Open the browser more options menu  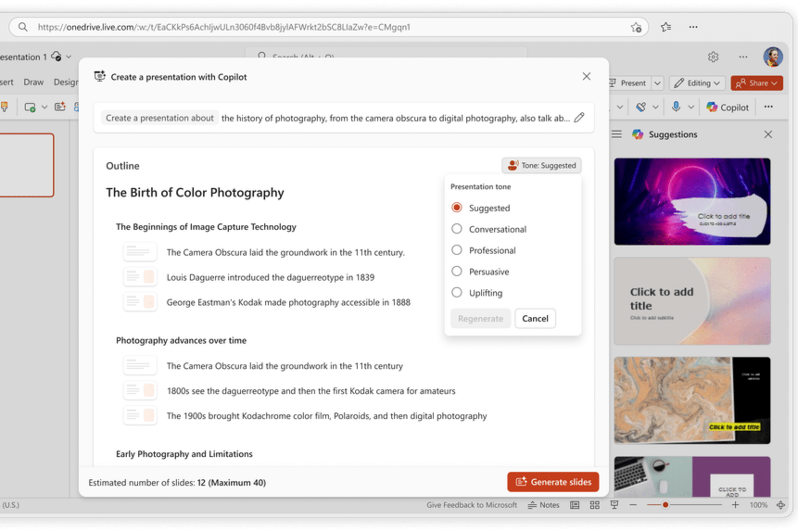[693, 27]
